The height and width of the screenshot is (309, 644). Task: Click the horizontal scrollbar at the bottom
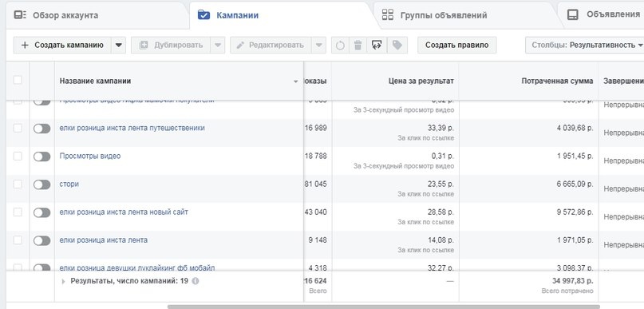point(384,307)
